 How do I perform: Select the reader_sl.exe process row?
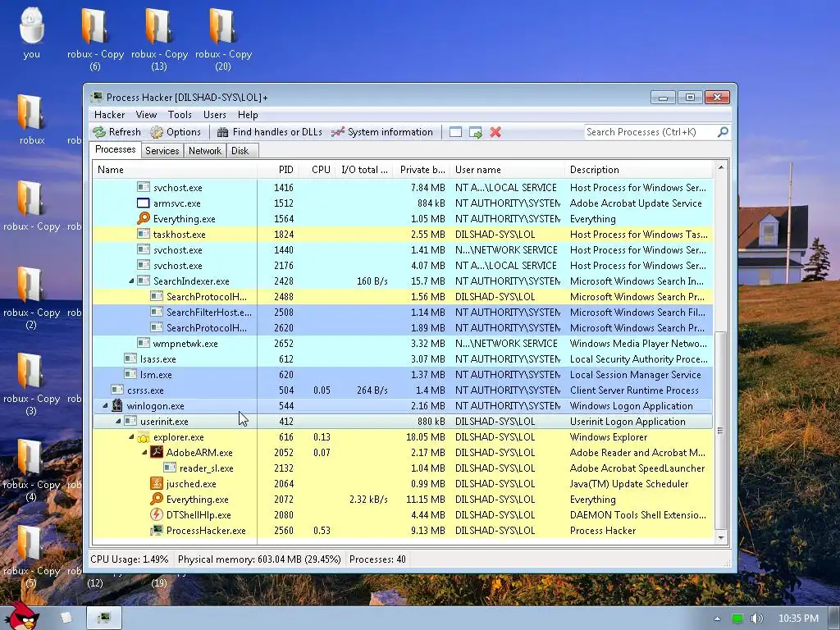click(402, 468)
